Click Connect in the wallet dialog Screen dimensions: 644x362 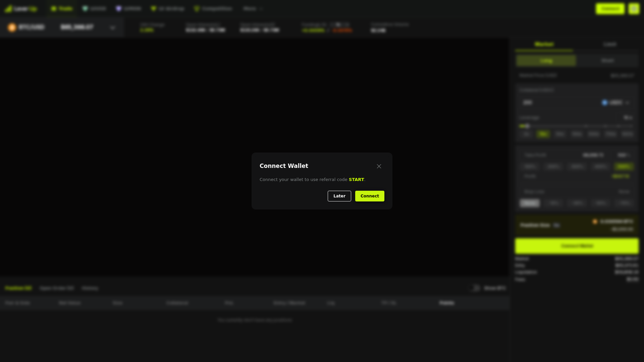[370, 196]
